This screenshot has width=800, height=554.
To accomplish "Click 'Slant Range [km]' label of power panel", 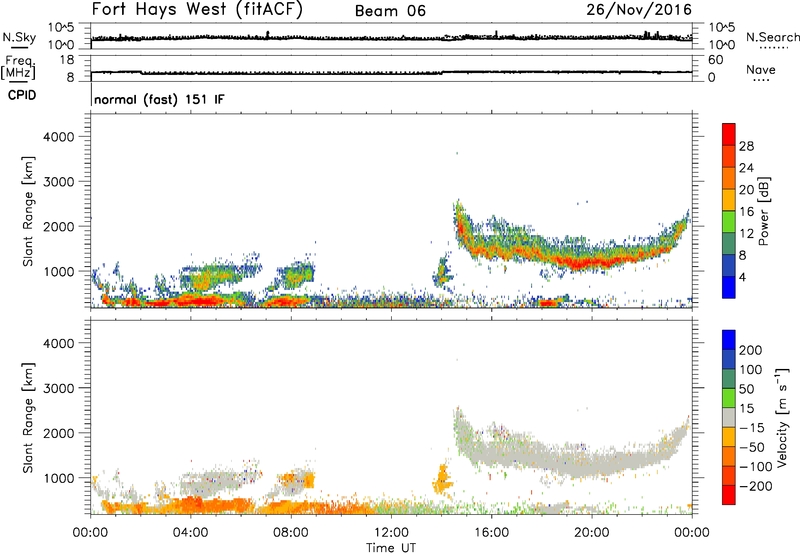I will [28, 211].
